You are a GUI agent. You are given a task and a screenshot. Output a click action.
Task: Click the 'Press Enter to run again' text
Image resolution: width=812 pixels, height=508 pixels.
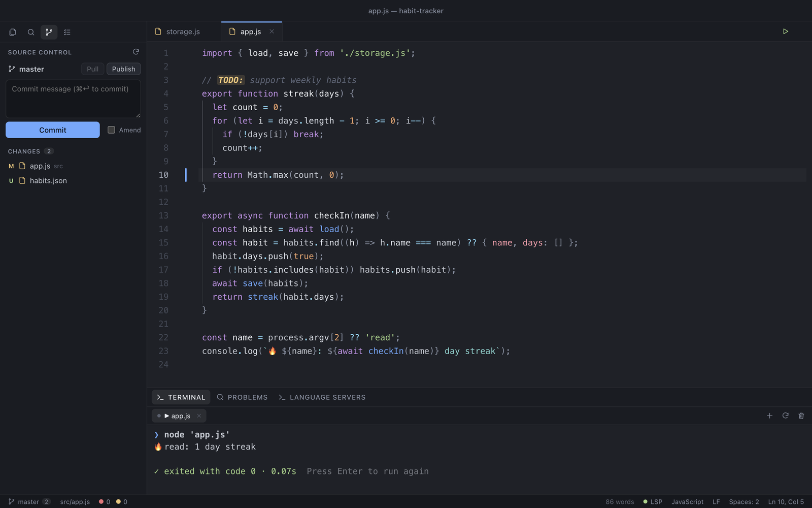tap(367, 471)
